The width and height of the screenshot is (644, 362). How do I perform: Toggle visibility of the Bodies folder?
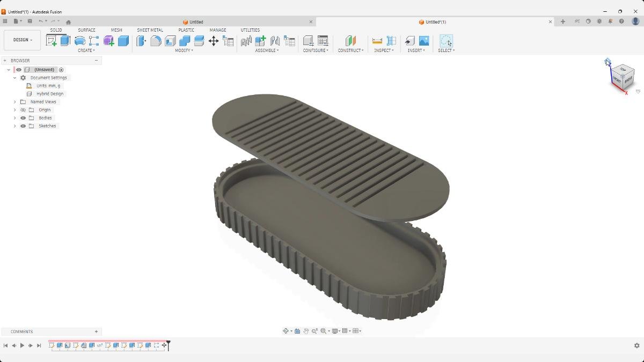point(23,117)
